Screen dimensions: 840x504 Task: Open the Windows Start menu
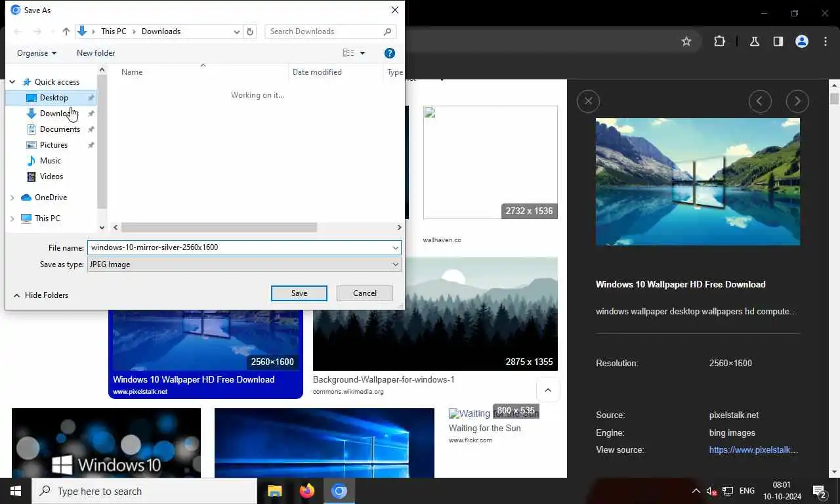click(16, 491)
